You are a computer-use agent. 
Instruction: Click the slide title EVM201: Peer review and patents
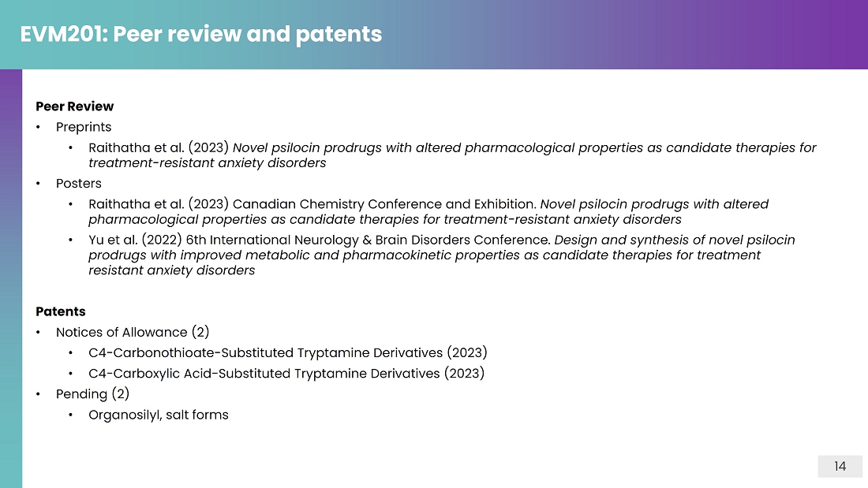pyautogui.click(x=201, y=35)
